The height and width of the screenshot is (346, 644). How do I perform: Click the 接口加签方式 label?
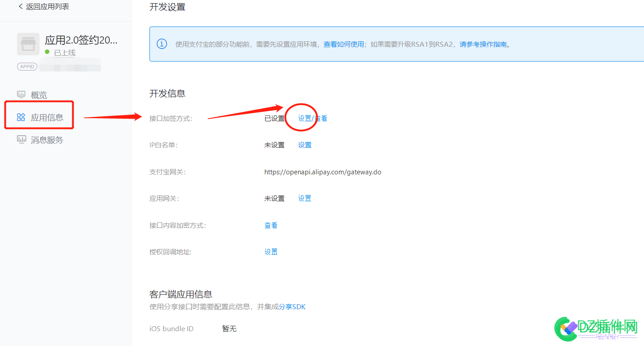coord(171,119)
